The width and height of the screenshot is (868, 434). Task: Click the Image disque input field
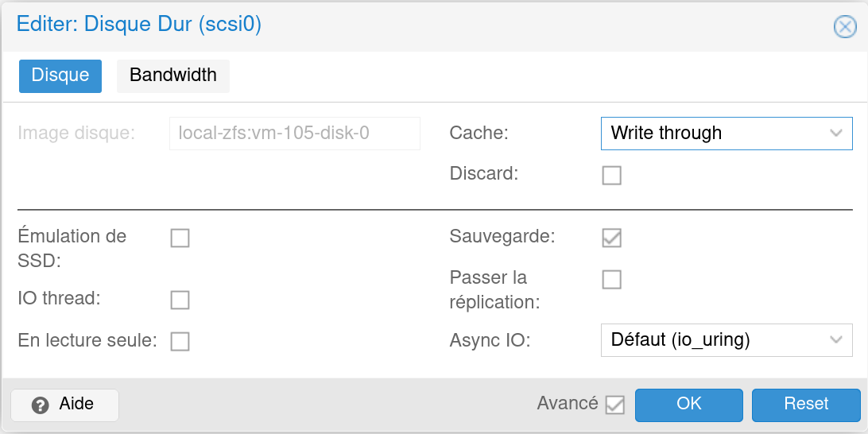pos(294,134)
